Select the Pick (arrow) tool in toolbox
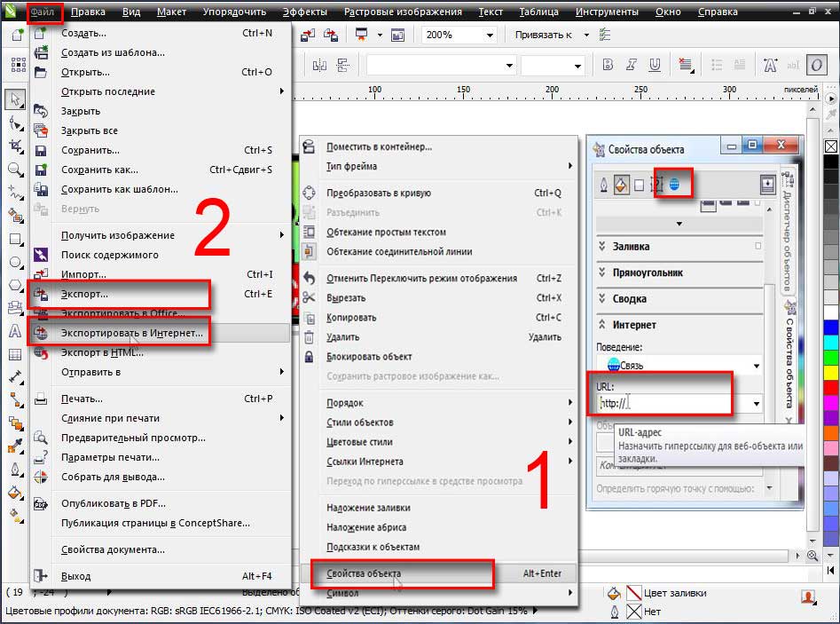Screen dimensions: 840x624 tap(14, 99)
